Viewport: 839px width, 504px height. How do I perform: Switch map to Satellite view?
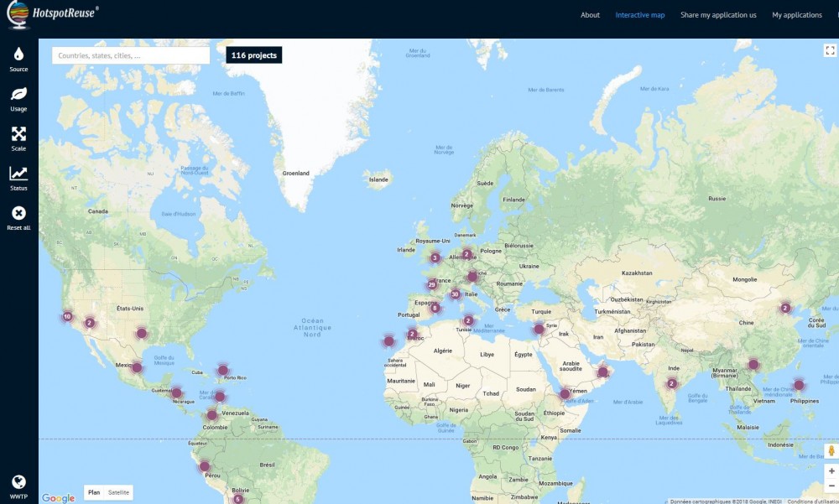119,492
